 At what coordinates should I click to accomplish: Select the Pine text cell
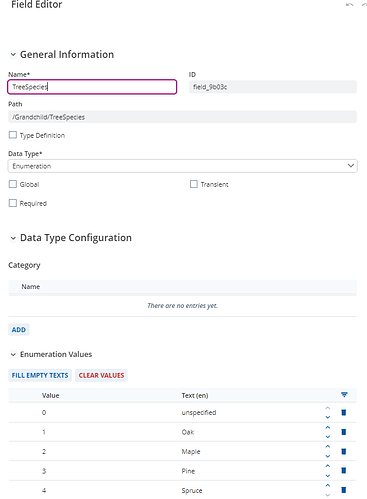coord(188,471)
